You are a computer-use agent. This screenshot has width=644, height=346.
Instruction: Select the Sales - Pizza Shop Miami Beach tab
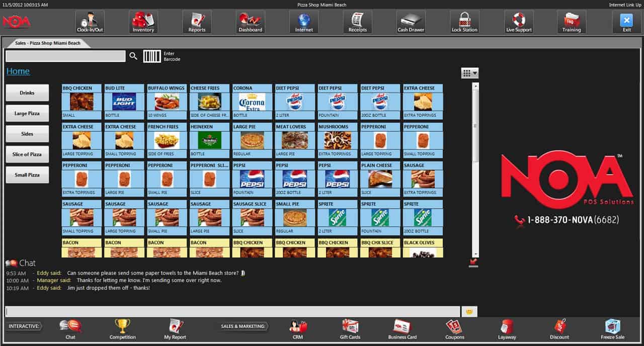(48, 43)
